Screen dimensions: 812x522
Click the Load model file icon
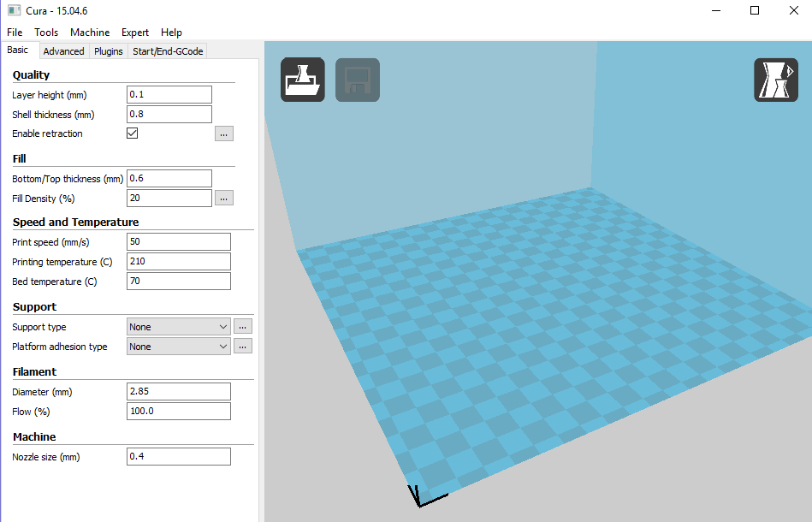302,79
